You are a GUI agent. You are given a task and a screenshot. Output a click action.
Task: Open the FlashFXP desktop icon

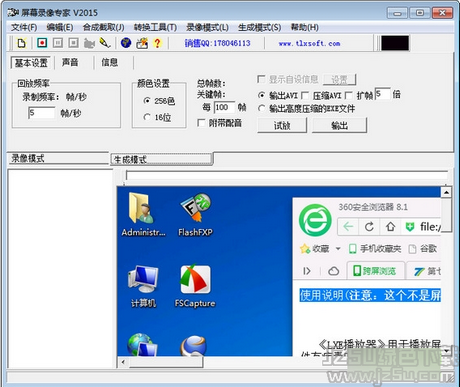pyautogui.click(x=195, y=214)
